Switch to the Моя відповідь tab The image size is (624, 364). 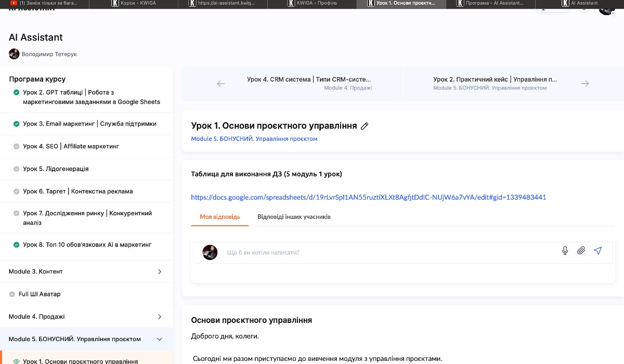pos(220,217)
